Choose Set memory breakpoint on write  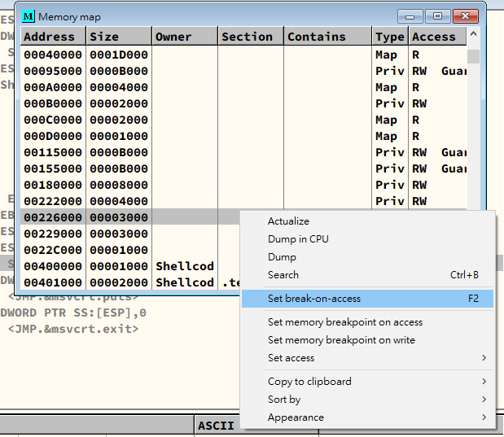coord(341,340)
